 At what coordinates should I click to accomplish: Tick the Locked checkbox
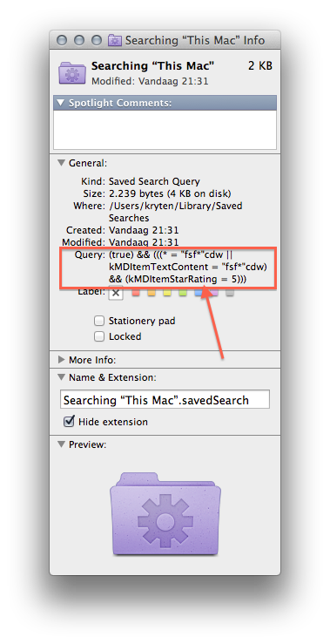(99, 336)
